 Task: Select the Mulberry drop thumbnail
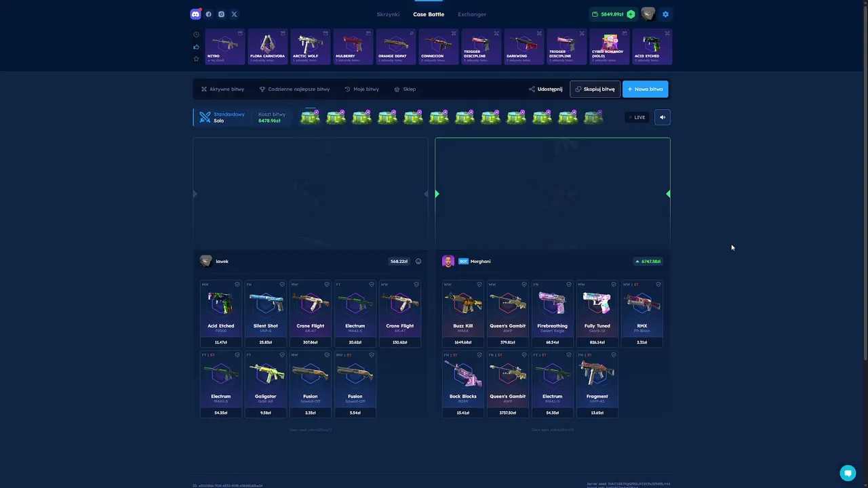(x=353, y=47)
